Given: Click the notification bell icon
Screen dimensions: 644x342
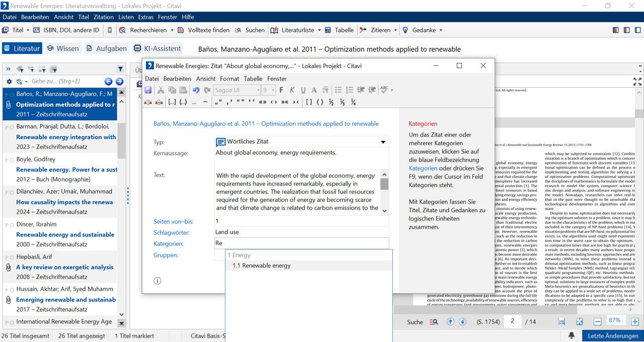Looking at the screenshot, I should click(x=572, y=335).
